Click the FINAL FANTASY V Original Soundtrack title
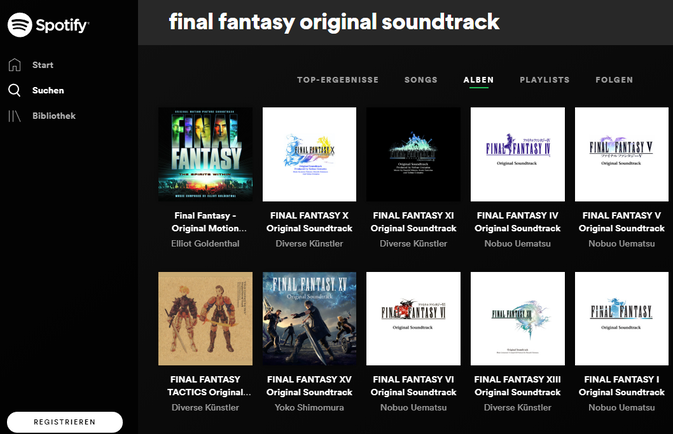Viewport: 673px width, 434px height. (621, 222)
